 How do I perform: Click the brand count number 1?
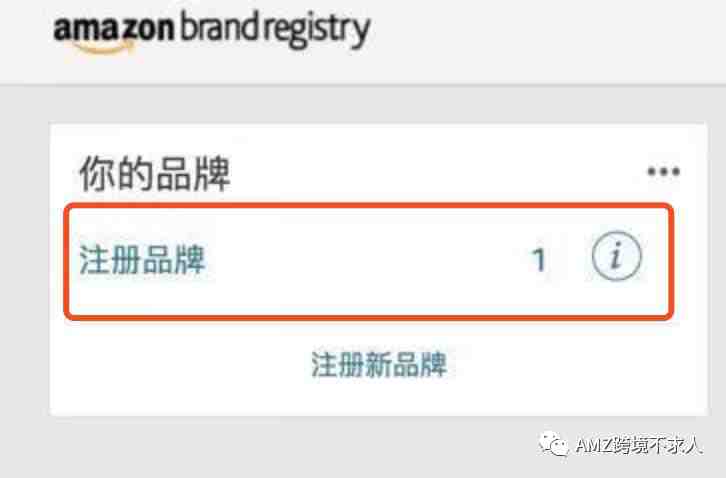(x=538, y=260)
